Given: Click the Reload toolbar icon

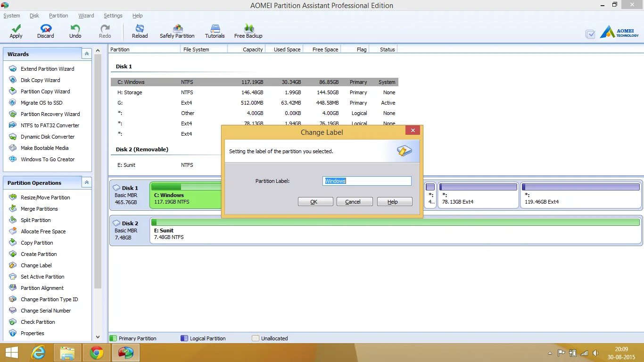Looking at the screenshot, I should click(x=140, y=32).
